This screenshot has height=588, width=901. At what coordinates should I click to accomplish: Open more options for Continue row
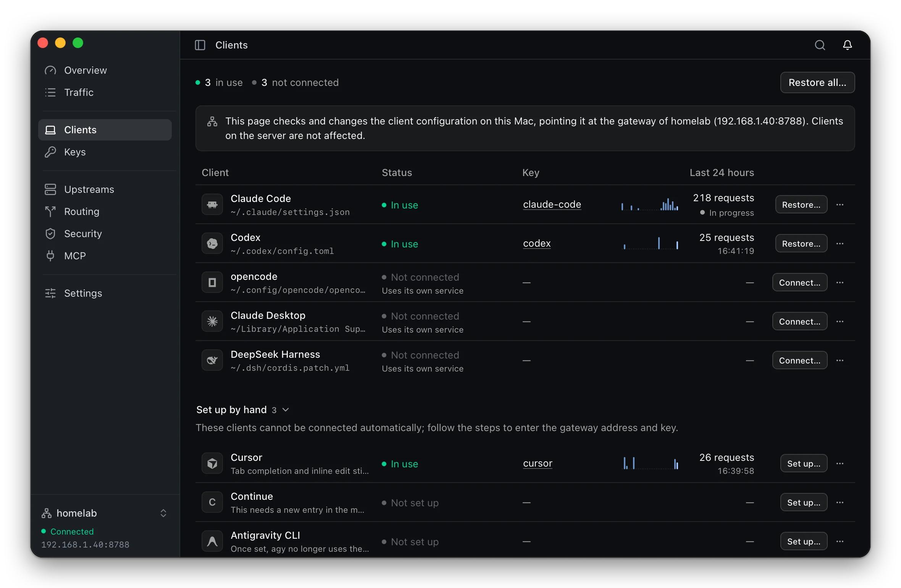tap(840, 502)
